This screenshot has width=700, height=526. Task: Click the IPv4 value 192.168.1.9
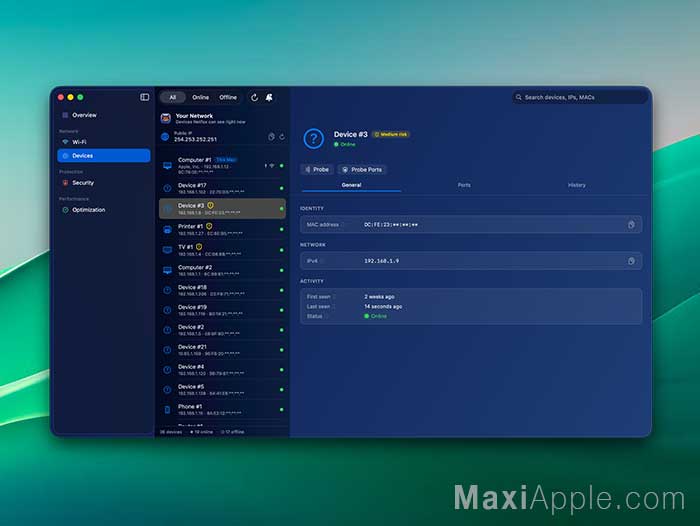point(382,261)
